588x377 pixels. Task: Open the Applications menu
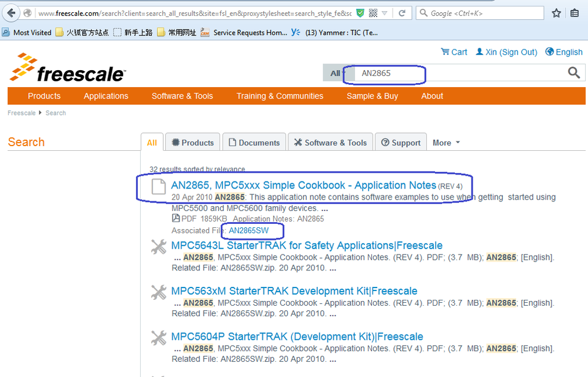pos(106,96)
